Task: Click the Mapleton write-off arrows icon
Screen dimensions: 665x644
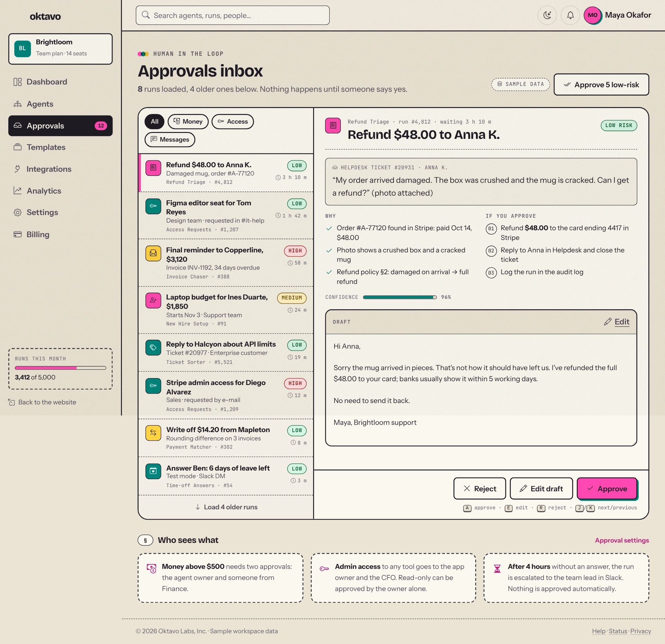Action: [x=153, y=433]
